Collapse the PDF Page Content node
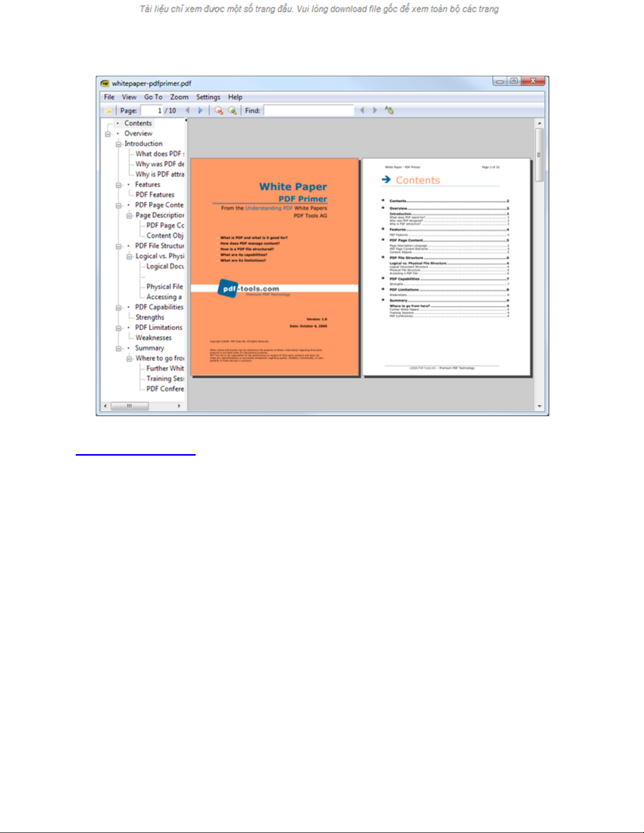 pyautogui.click(x=119, y=205)
